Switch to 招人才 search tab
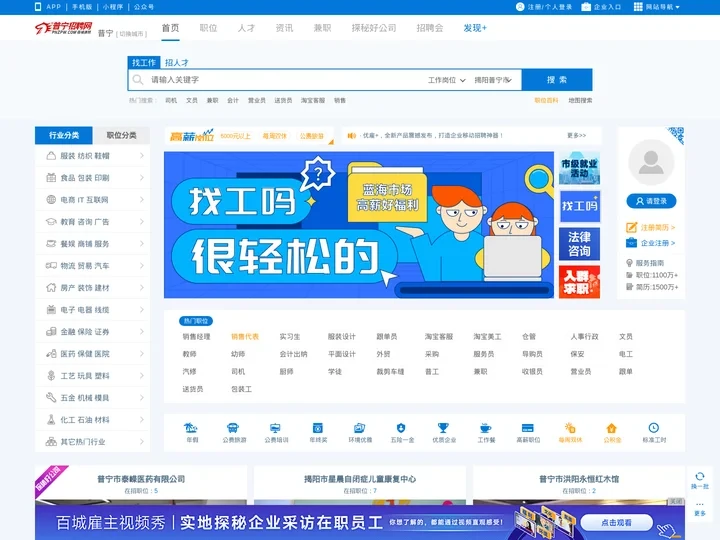 (x=177, y=63)
